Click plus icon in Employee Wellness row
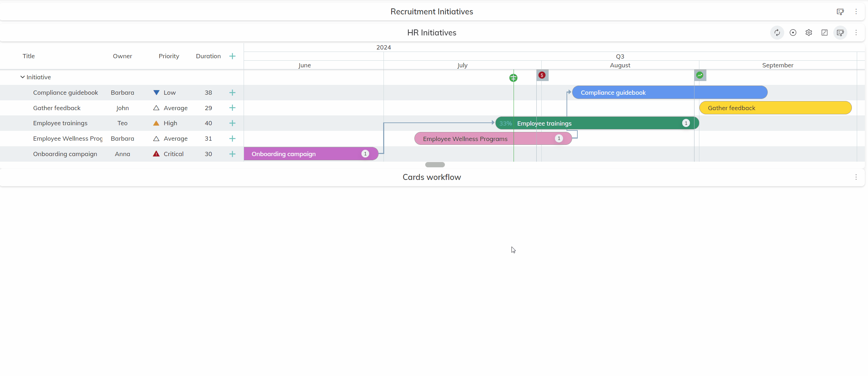This screenshot has width=868, height=376. tap(232, 139)
